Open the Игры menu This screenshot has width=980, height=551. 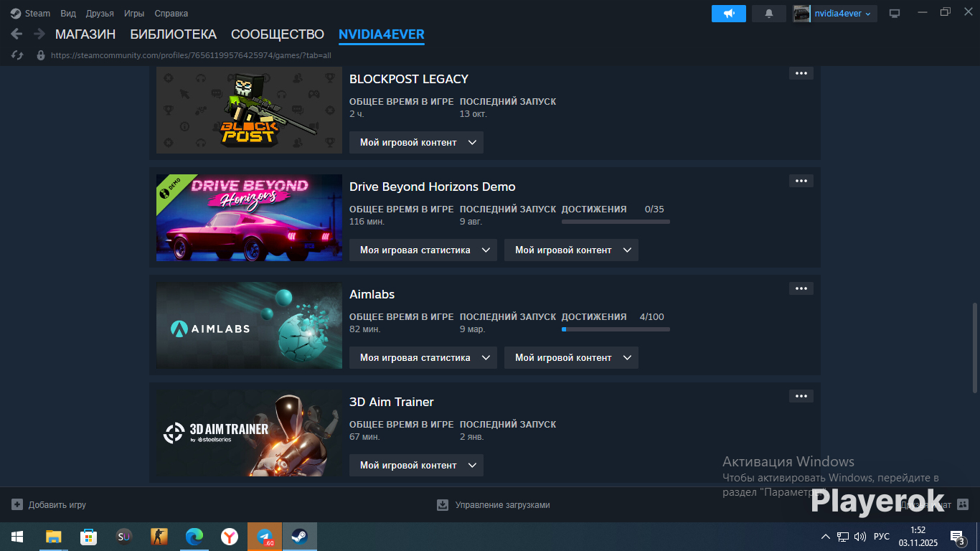pos(134,14)
